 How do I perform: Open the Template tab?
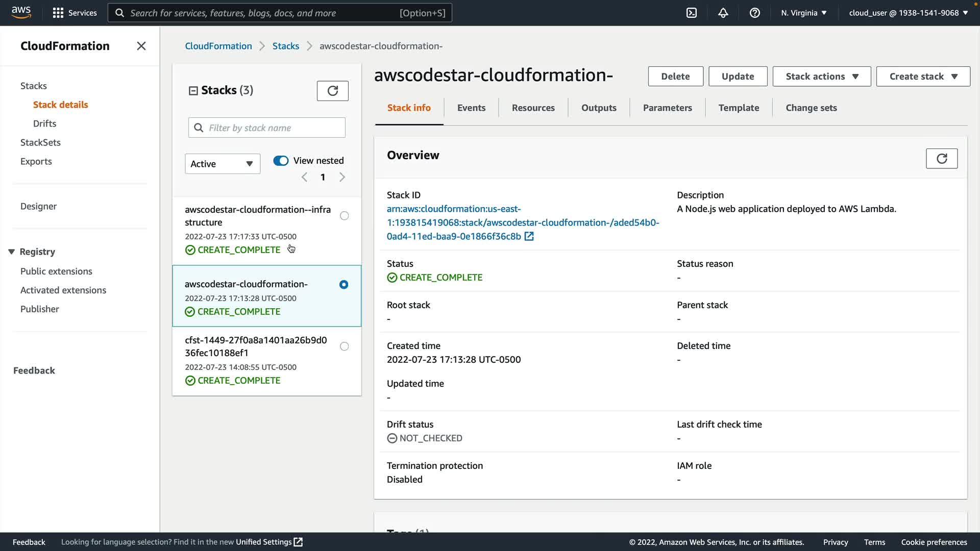[x=738, y=108]
